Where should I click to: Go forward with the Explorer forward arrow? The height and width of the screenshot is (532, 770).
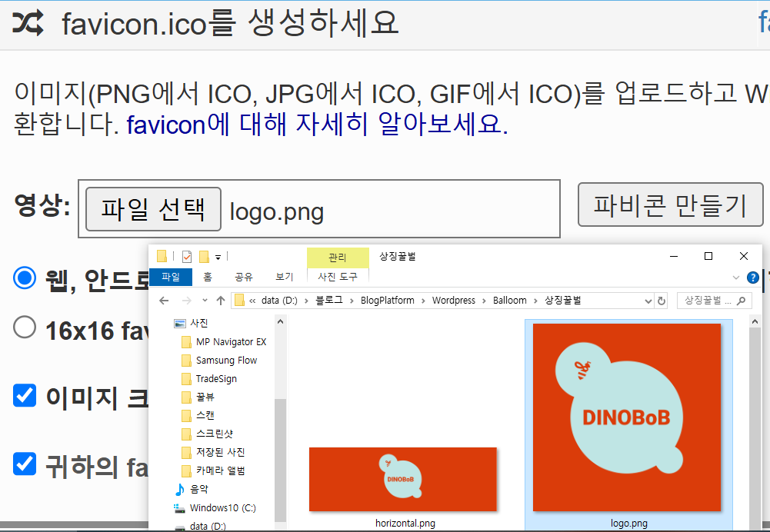coord(187,301)
